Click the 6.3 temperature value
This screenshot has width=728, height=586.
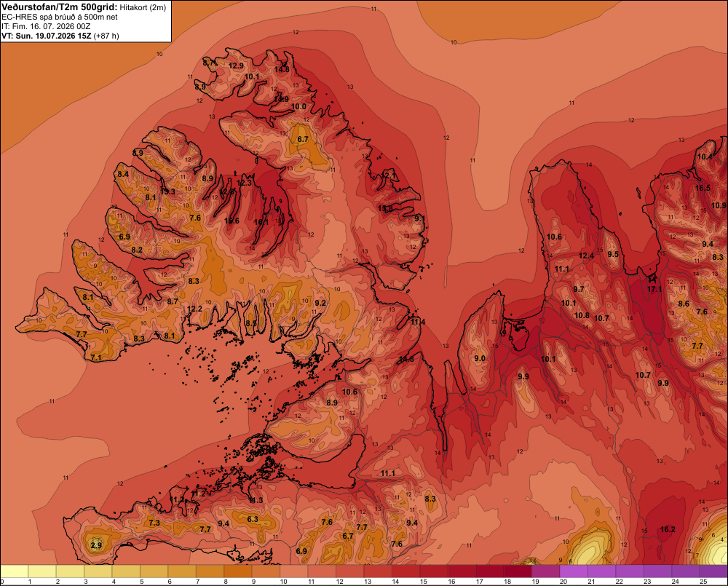tap(253, 519)
